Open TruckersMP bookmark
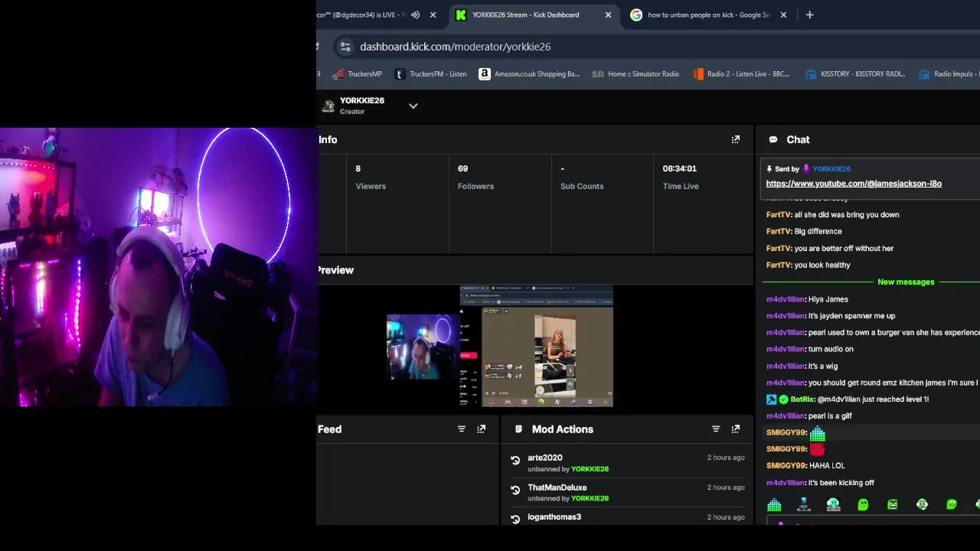 point(358,74)
